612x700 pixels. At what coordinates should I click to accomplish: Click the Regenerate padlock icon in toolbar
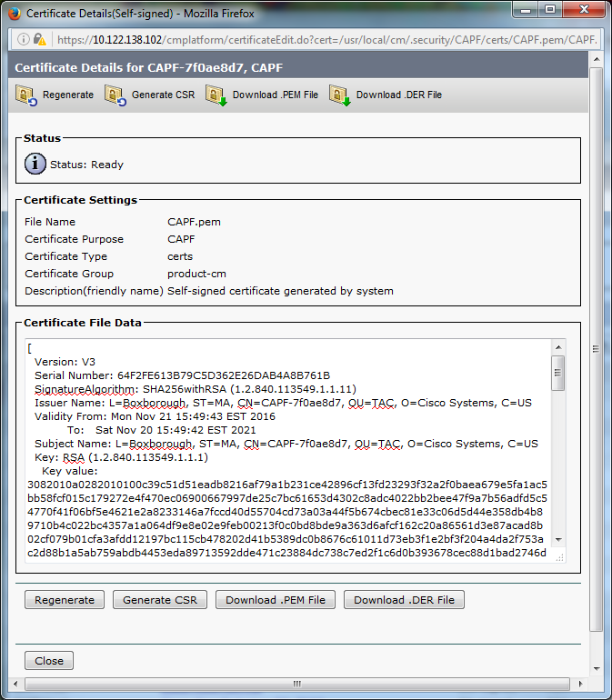click(x=26, y=95)
